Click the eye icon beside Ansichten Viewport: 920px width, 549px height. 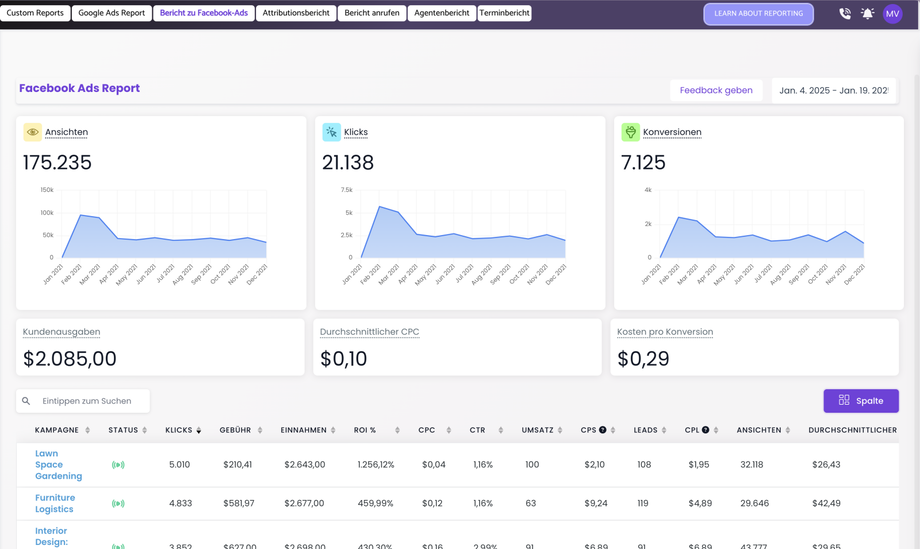pos(33,132)
